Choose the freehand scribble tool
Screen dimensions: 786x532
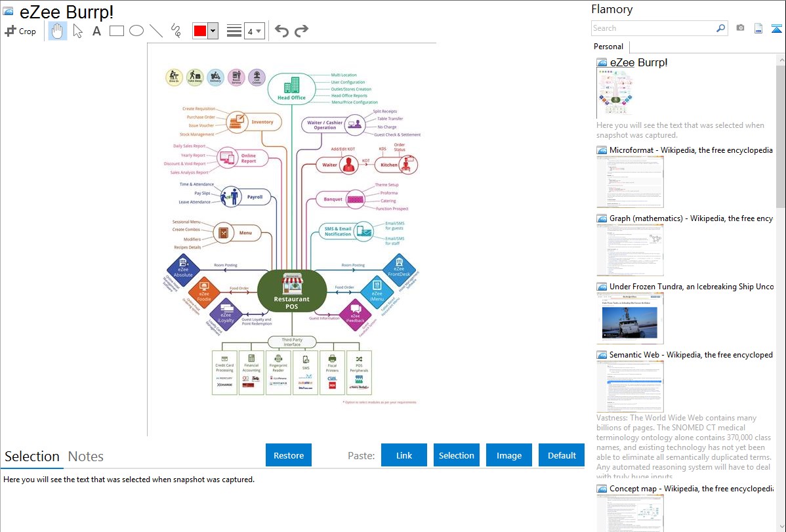point(175,31)
